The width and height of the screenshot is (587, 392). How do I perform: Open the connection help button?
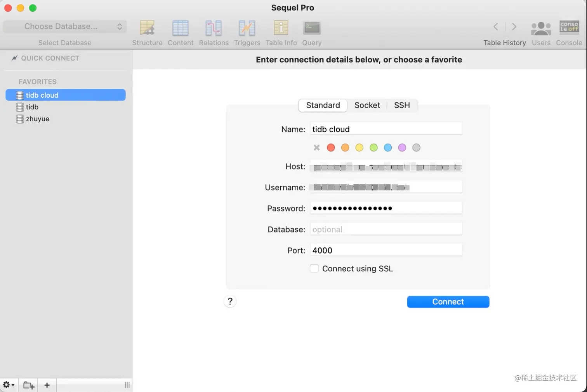230,301
